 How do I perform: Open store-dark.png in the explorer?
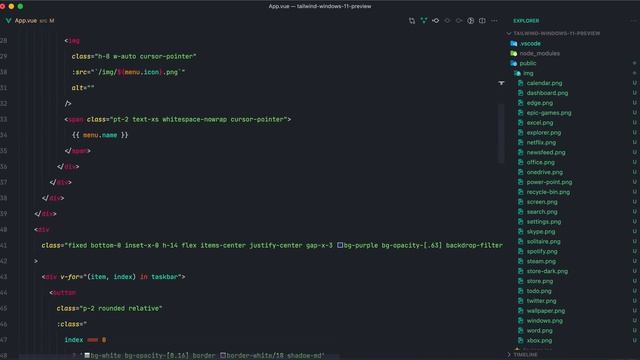547,271
